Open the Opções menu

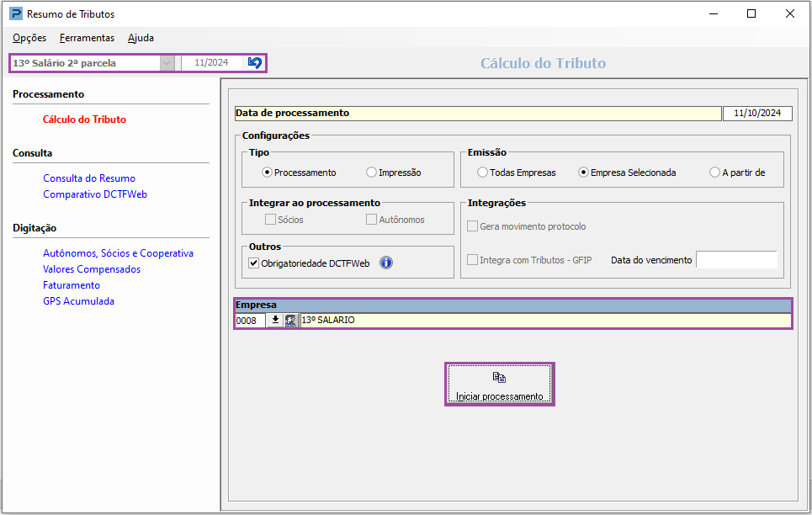pyautogui.click(x=29, y=38)
